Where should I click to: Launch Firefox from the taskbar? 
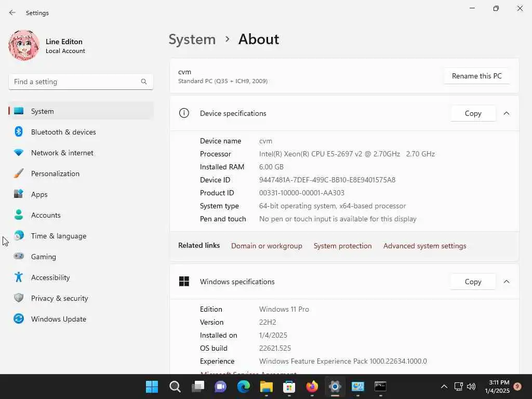[x=312, y=387]
